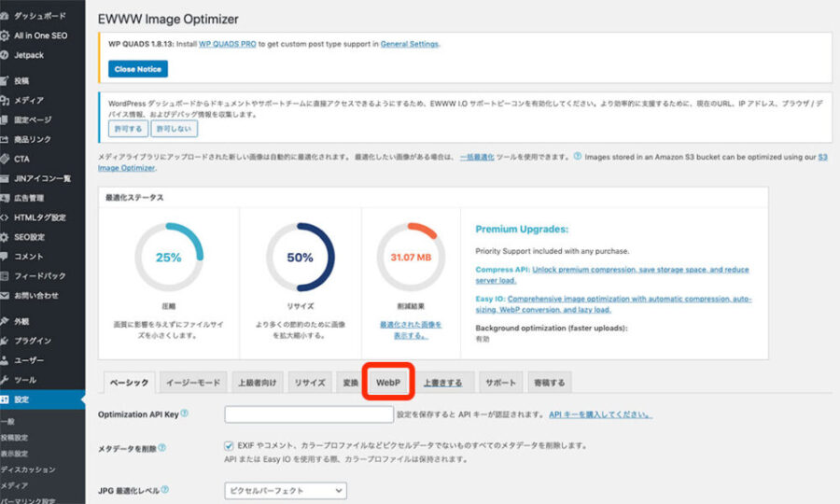
Task: Click the 最適化された画像を表示する link
Action: (411, 329)
